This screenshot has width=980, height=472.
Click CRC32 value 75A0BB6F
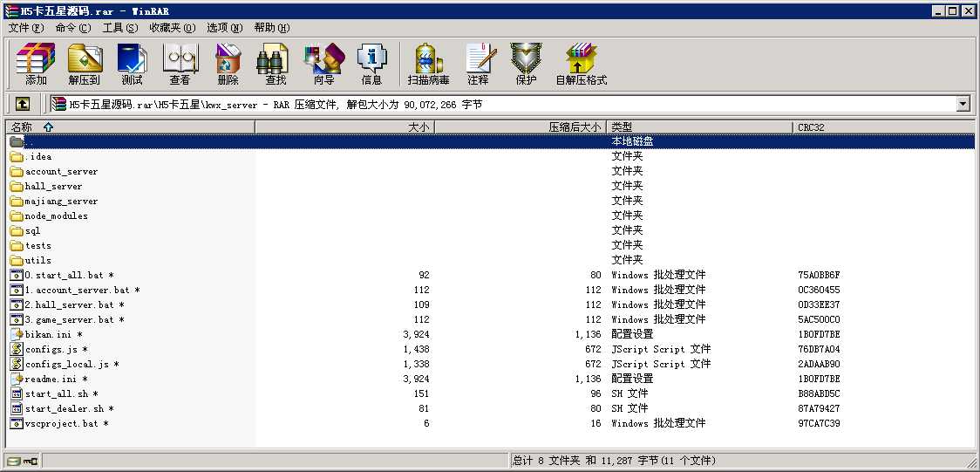pos(819,275)
